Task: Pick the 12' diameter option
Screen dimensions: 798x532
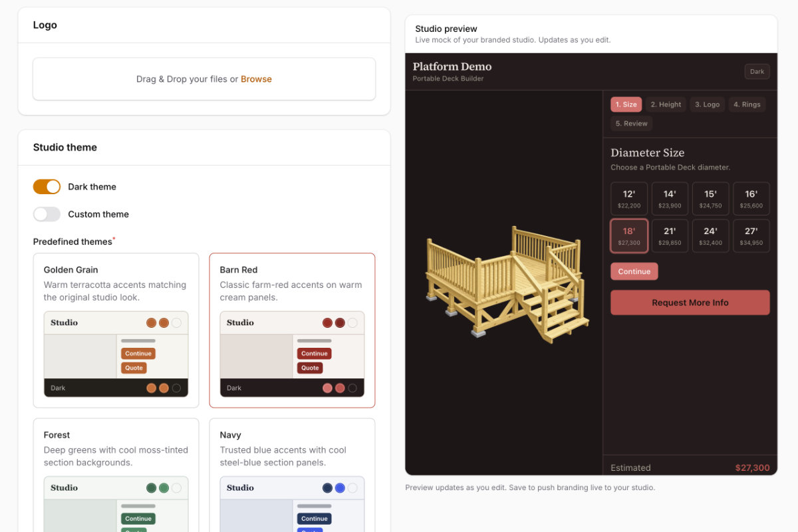Action: (x=629, y=199)
